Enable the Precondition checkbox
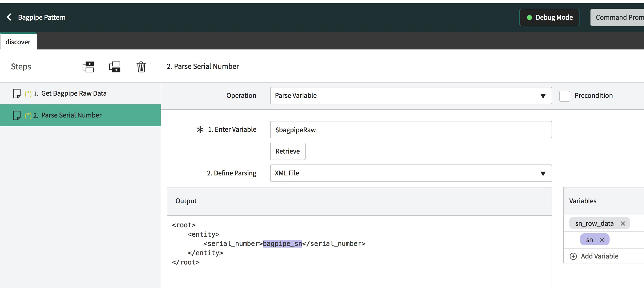644x288 pixels. (x=564, y=96)
